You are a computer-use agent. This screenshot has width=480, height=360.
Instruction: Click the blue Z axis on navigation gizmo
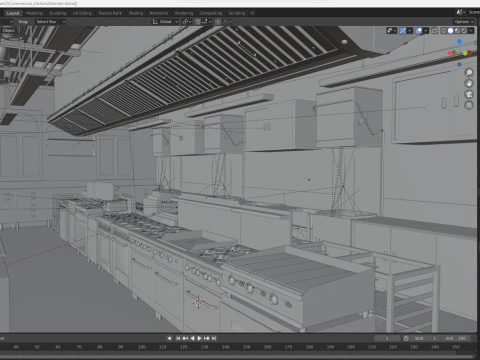click(459, 41)
